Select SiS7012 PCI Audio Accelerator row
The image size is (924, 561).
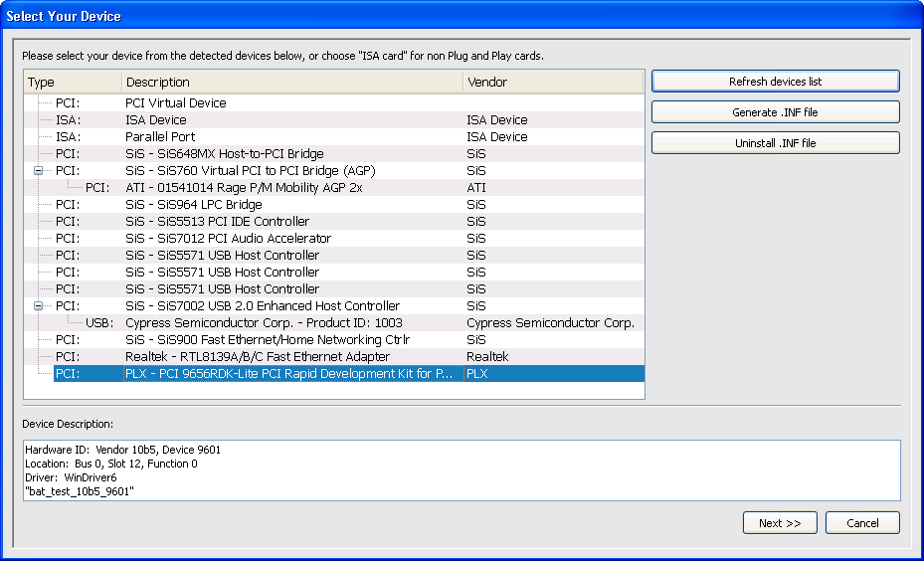[334, 239]
